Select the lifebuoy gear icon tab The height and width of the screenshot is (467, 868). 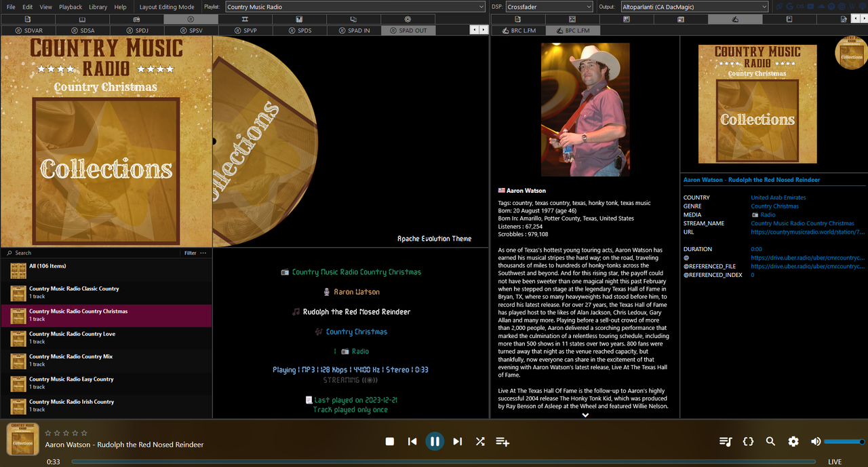click(408, 19)
